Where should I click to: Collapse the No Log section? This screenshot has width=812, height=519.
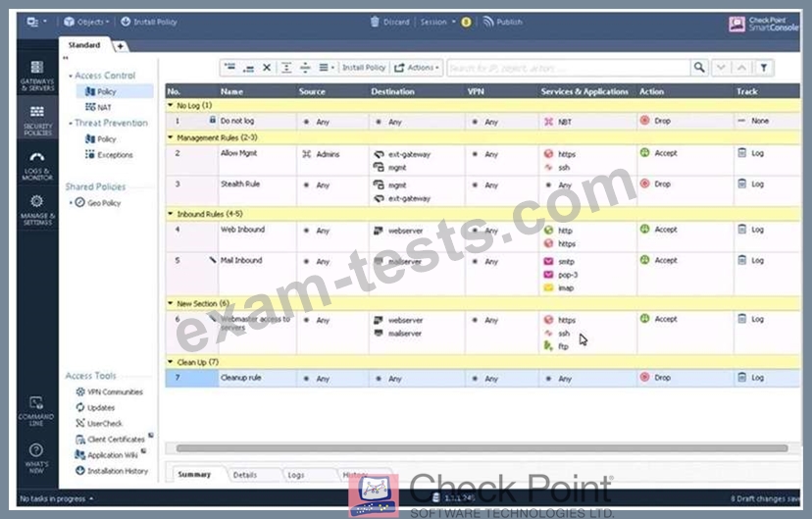171,105
